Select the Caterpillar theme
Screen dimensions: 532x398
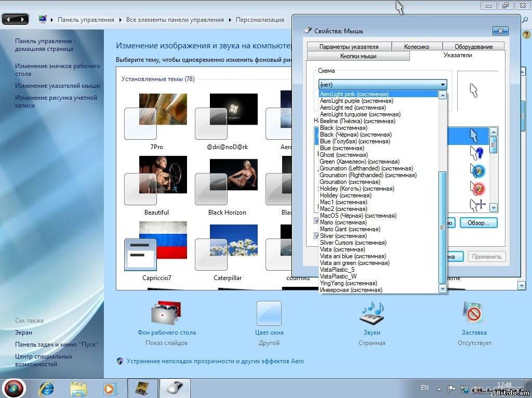pyautogui.click(x=227, y=253)
